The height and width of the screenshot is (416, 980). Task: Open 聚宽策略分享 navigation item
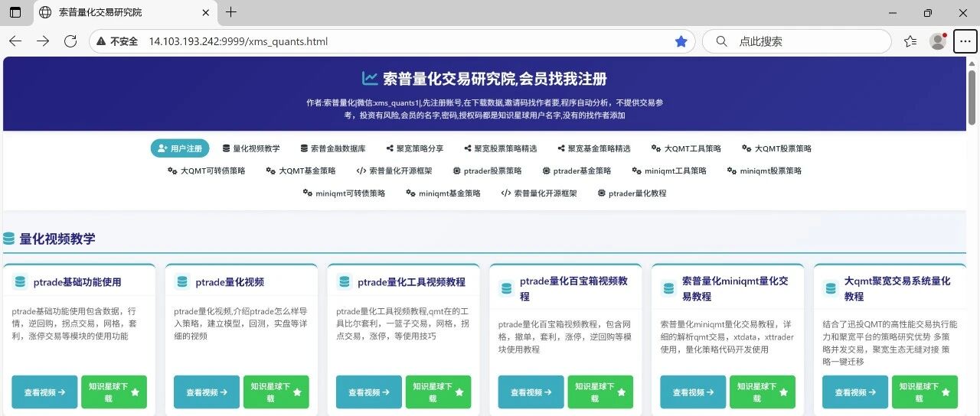point(415,148)
